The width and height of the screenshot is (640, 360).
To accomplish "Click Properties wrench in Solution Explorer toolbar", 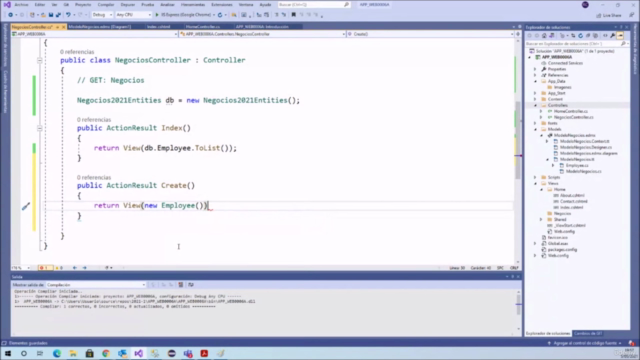I will (613, 36).
